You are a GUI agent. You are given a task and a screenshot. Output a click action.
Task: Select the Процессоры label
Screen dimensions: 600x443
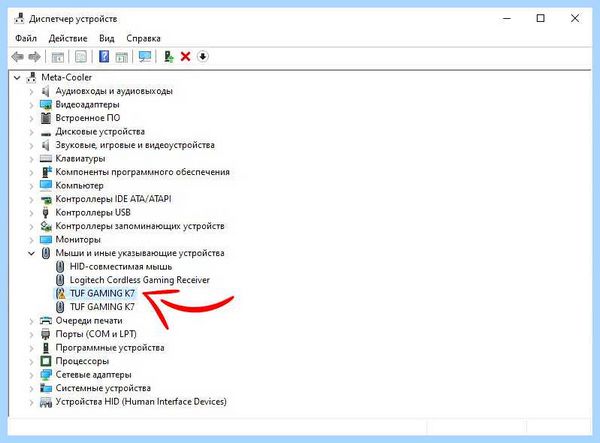(82, 361)
